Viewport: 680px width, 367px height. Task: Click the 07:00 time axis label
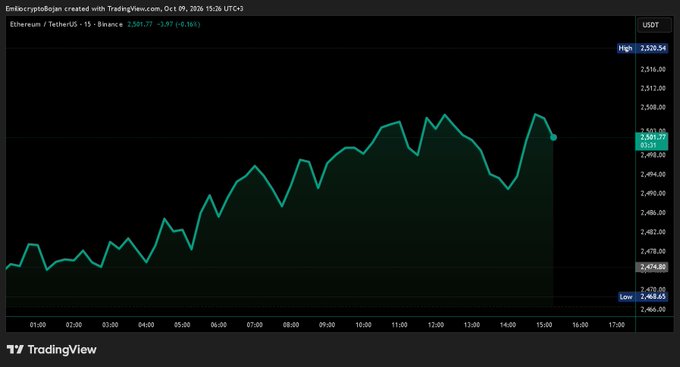255,325
